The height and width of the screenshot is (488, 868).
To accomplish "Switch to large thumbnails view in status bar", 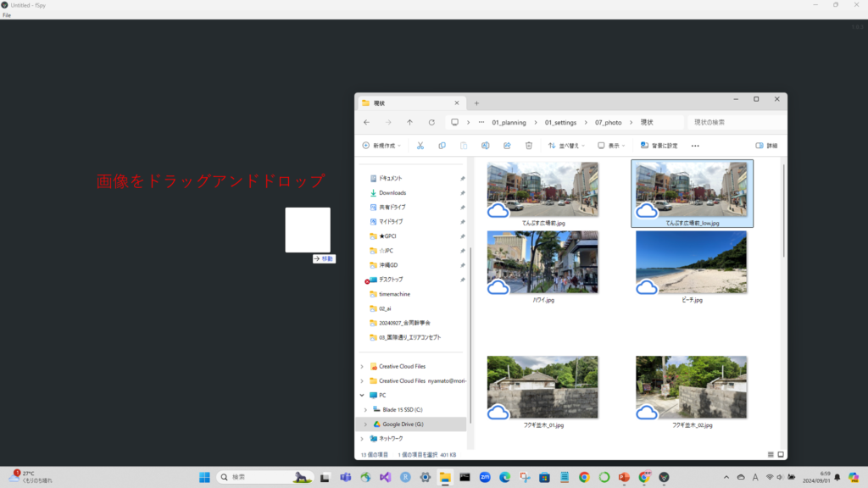I will coord(781,455).
